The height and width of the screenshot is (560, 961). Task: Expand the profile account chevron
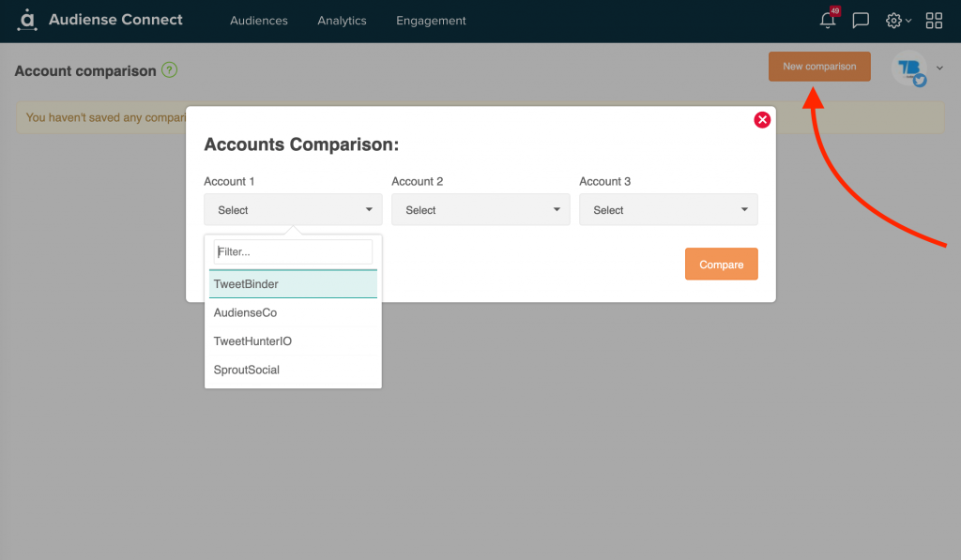[x=939, y=68]
